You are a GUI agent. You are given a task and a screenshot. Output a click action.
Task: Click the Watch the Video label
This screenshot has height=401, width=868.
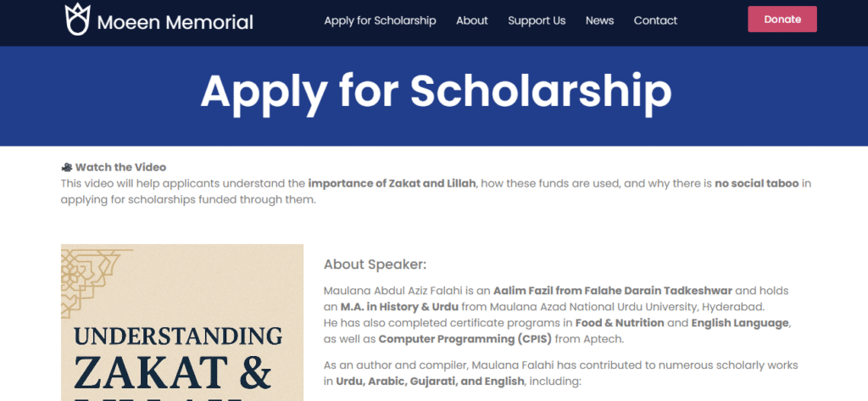pyautogui.click(x=120, y=167)
